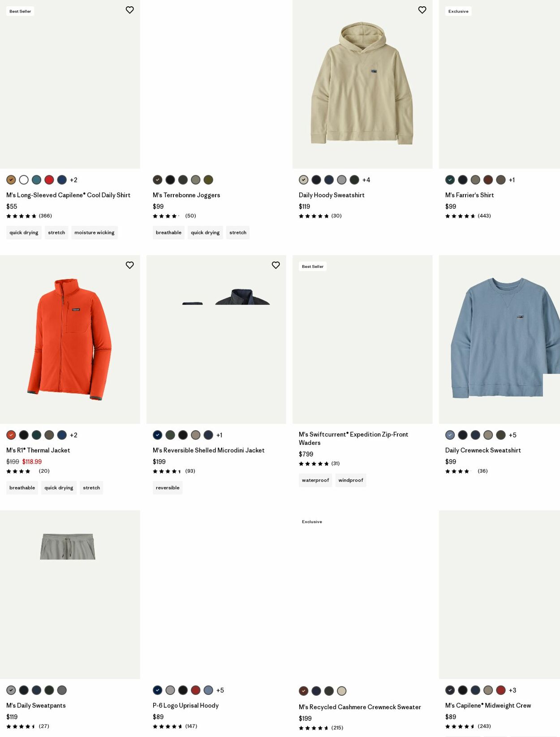Viewport: 560px width, 737px height.
Task: Open Daily Hoody Sweatshirt product image
Action: tap(362, 84)
